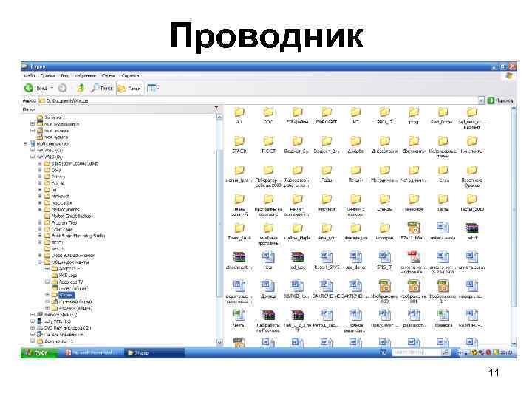Expand the My Documents tree node
Image resolution: width=532 pixels, height=399 pixels.
point(40,209)
